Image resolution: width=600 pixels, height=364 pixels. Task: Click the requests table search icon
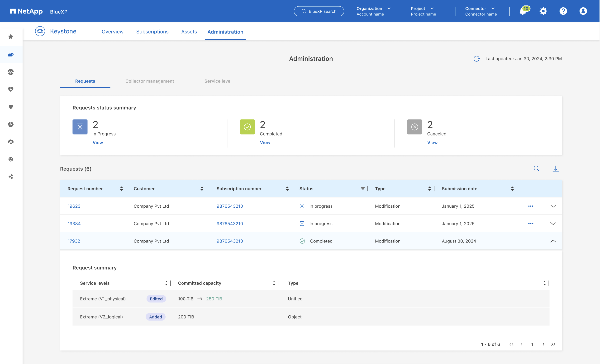pos(536,168)
